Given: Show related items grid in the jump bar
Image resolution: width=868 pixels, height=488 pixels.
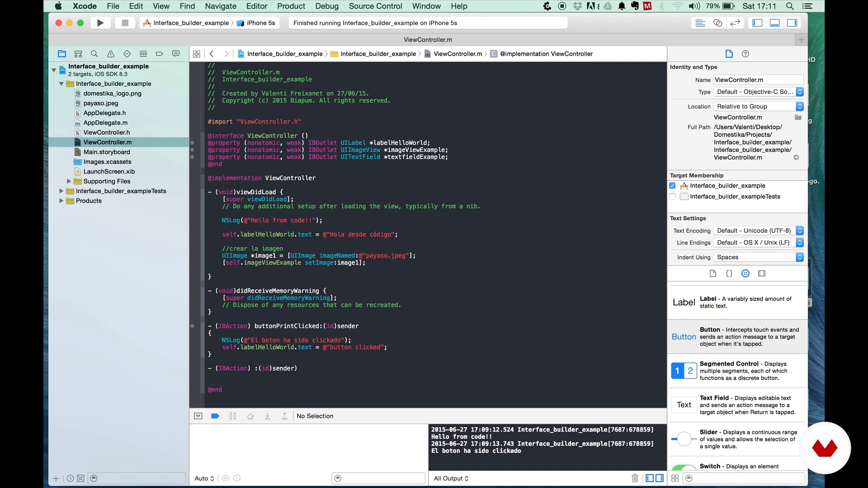Looking at the screenshot, I should click(196, 54).
